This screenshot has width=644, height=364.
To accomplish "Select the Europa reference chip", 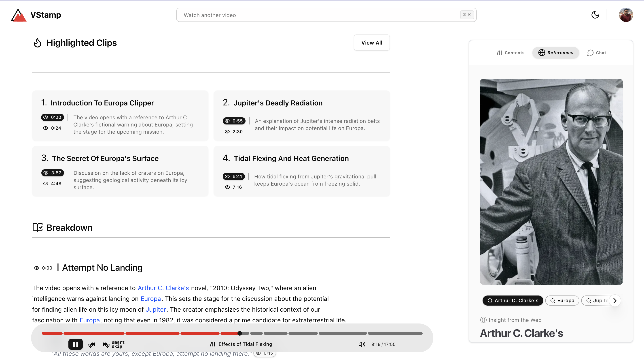I will pyautogui.click(x=562, y=300).
